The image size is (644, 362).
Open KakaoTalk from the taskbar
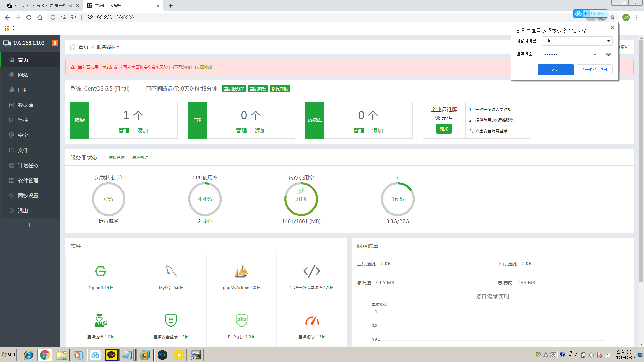pyautogui.click(x=111, y=355)
